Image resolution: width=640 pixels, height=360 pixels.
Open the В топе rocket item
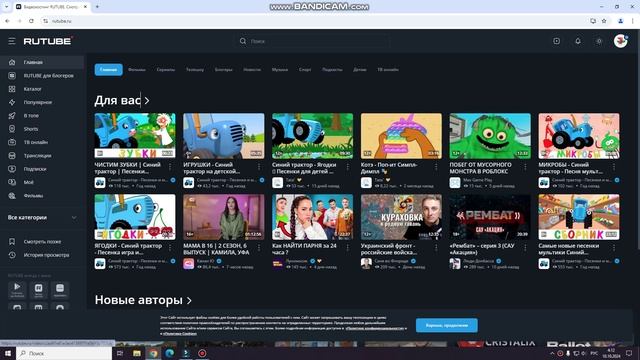[42, 116]
